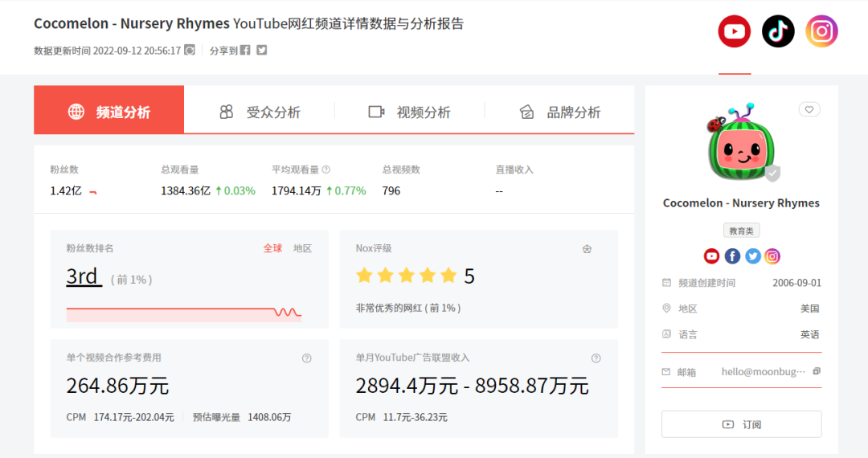This screenshot has height=458, width=868.
Task: Click the 订阅 subscribe button
Action: 741,424
